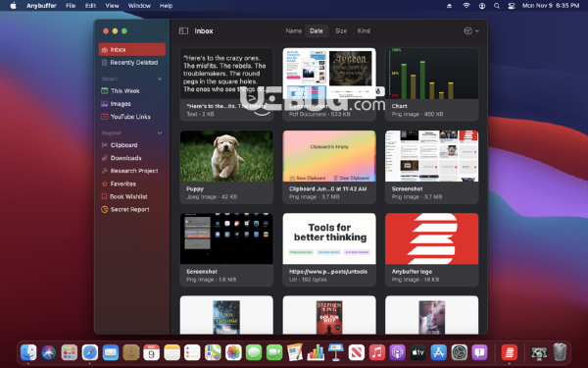Image resolution: width=588 pixels, height=368 pixels.
Task: Click the red Anybuffer icon in Dock
Action: pyautogui.click(x=510, y=352)
